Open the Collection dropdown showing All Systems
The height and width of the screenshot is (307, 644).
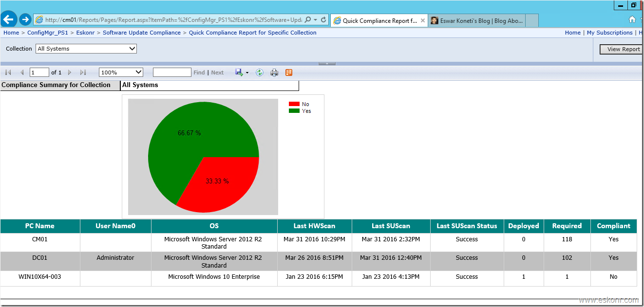coord(86,49)
